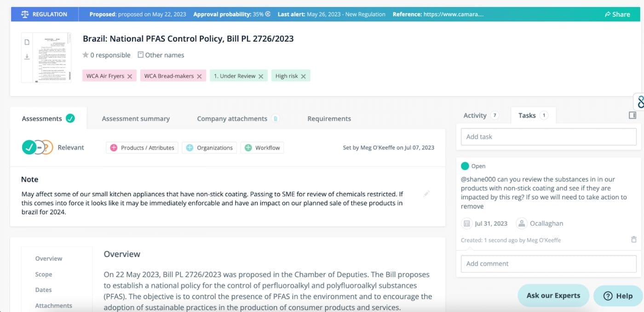Click in the Add task field
644x312 pixels.
(x=549, y=137)
